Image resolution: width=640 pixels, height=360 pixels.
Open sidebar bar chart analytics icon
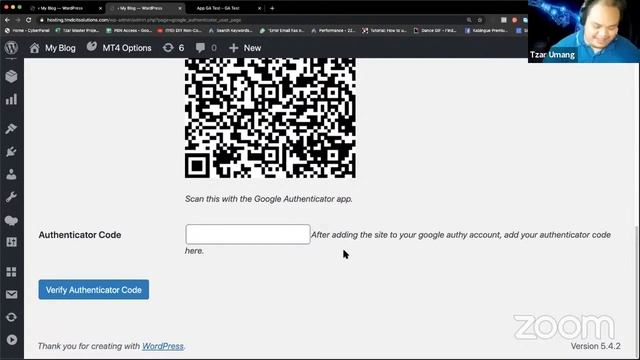point(11,100)
